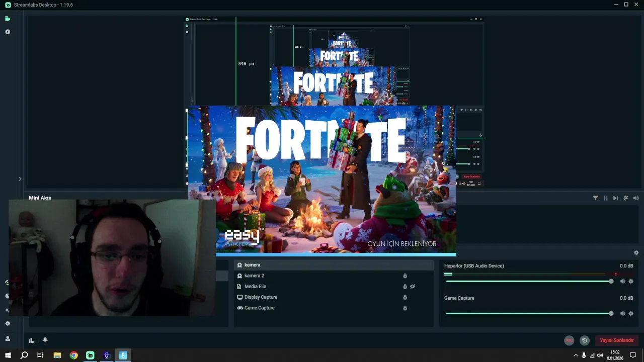Open Game Capture mixer settings gear
Image resolution: width=644 pixels, height=362 pixels.
[631, 313]
